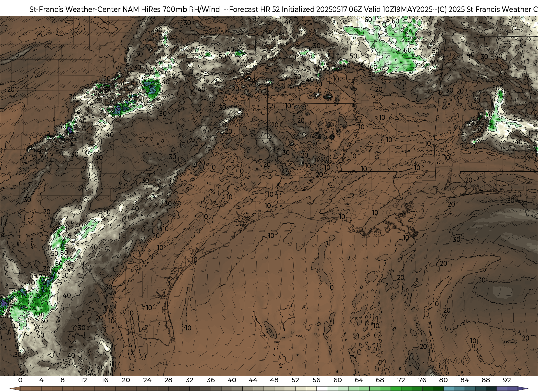
Task: Click the white swatch just after 56 in the color bar
Action: 322,389
